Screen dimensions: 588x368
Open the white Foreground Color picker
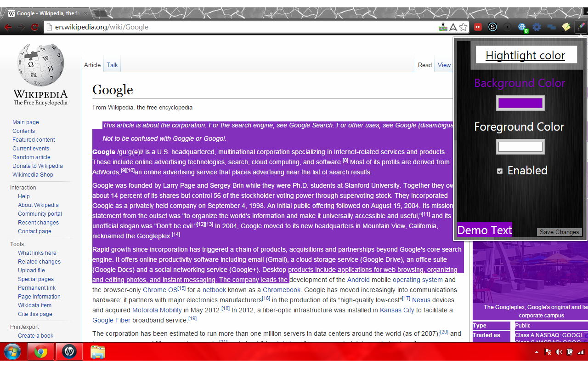coord(520,147)
